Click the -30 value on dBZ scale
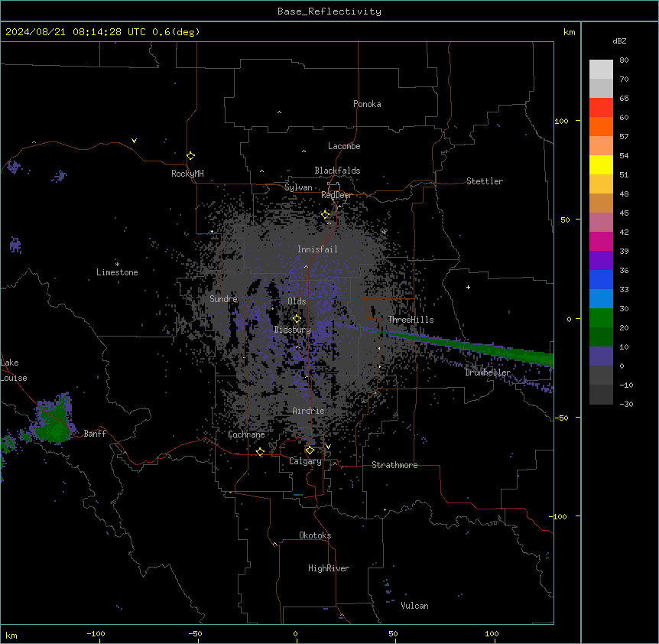Viewport: 659px width, 644px height. 626,404
